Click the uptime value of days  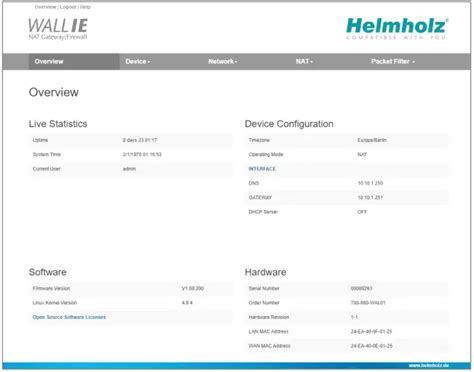click(x=140, y=140)
